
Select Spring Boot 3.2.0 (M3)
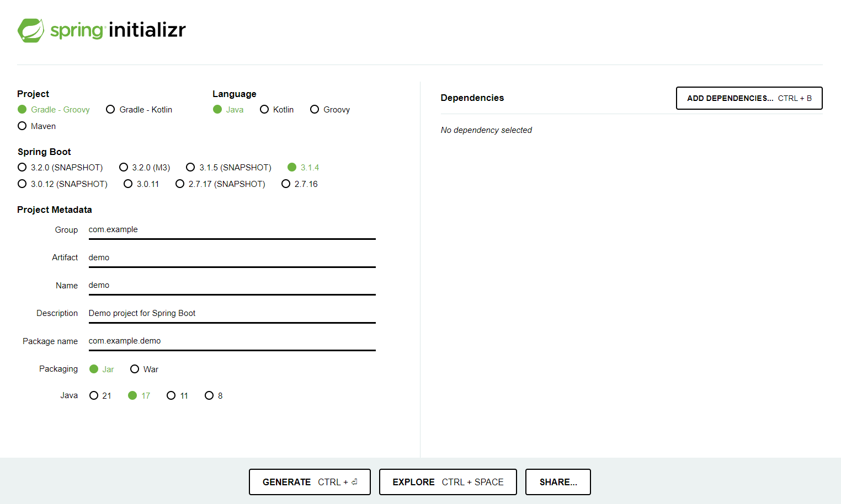(x=145, y=168)
